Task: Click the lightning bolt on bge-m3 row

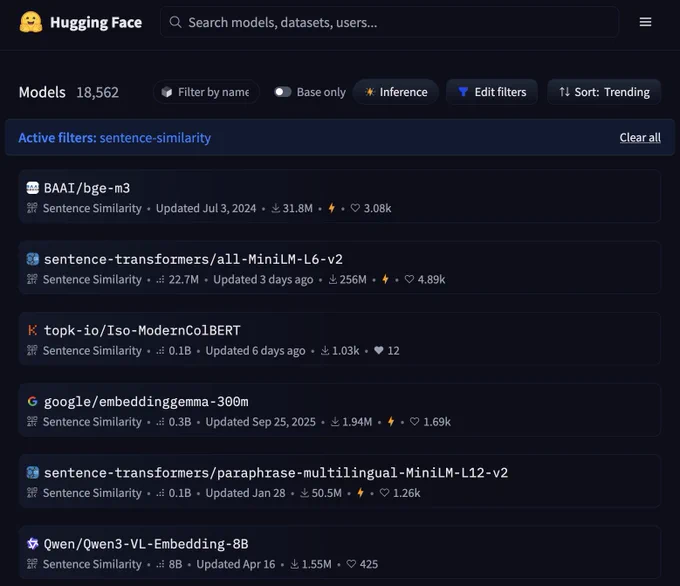Action: point(332,208)
